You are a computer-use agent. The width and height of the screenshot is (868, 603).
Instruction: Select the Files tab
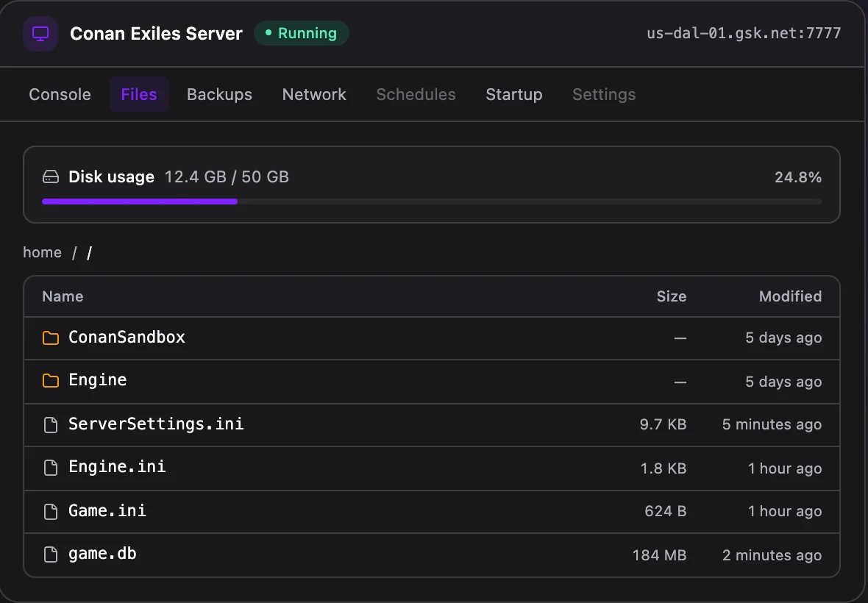click(139, 95)
